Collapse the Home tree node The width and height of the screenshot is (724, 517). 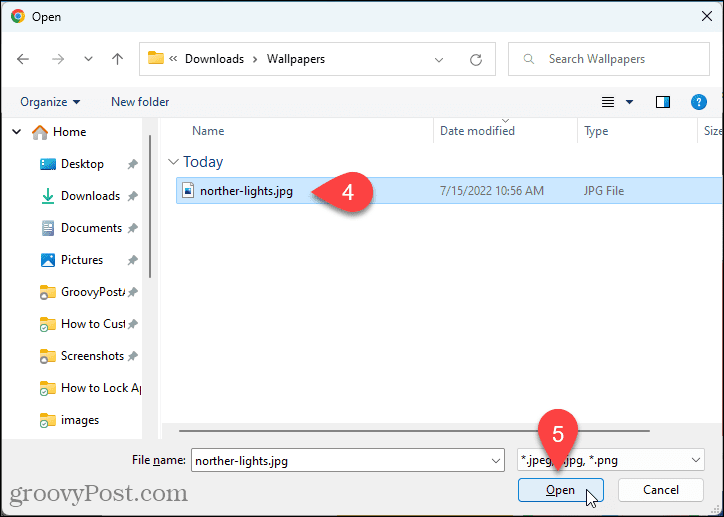(x=17, y=132)
